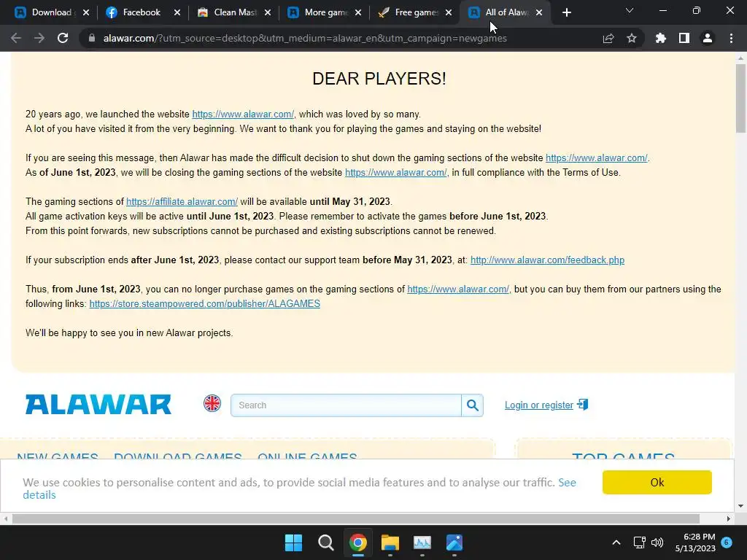Image resolution: width=747 pixels, height=560 pixels.
Task: Open Windows taskbar search
Action: (326, 542)
